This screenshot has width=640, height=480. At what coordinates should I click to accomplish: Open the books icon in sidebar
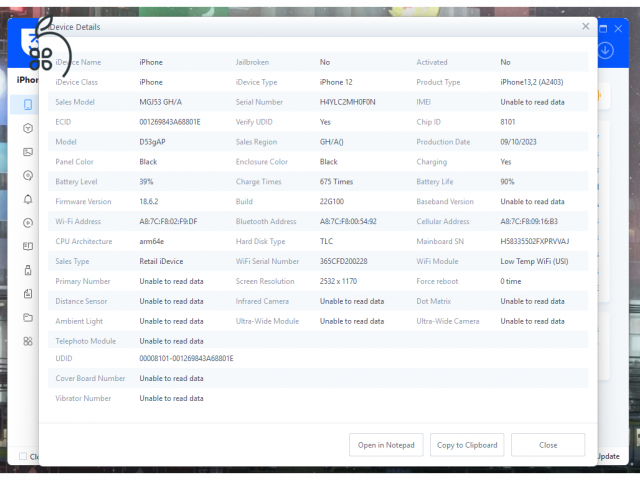point(28,246)
